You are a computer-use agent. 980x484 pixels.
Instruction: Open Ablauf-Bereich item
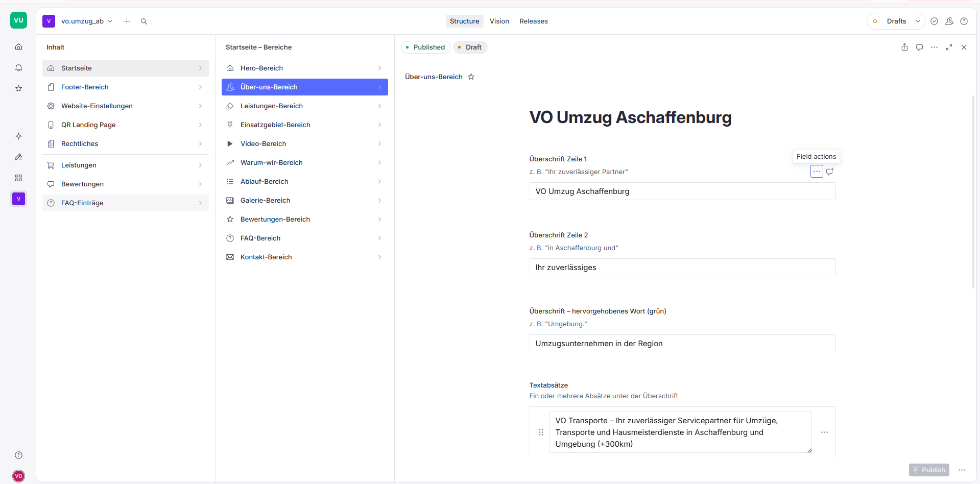click(x=305, y=181)
